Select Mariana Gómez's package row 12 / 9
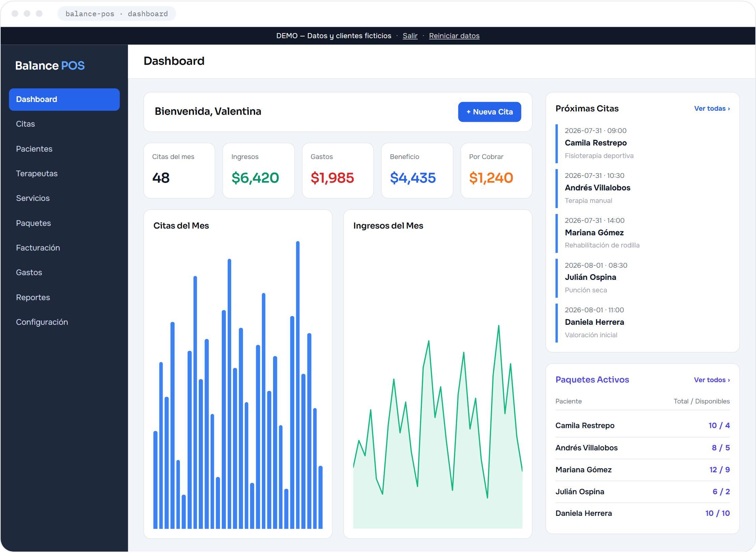Viewport: 756px width, 553px height. coord(642,470)
